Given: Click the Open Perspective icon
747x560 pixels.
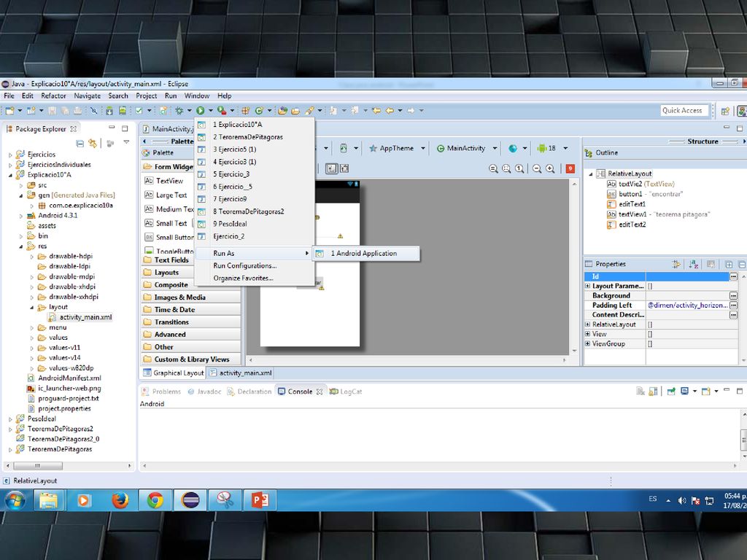Looking at the screenshot, I should tap(725, 111).
